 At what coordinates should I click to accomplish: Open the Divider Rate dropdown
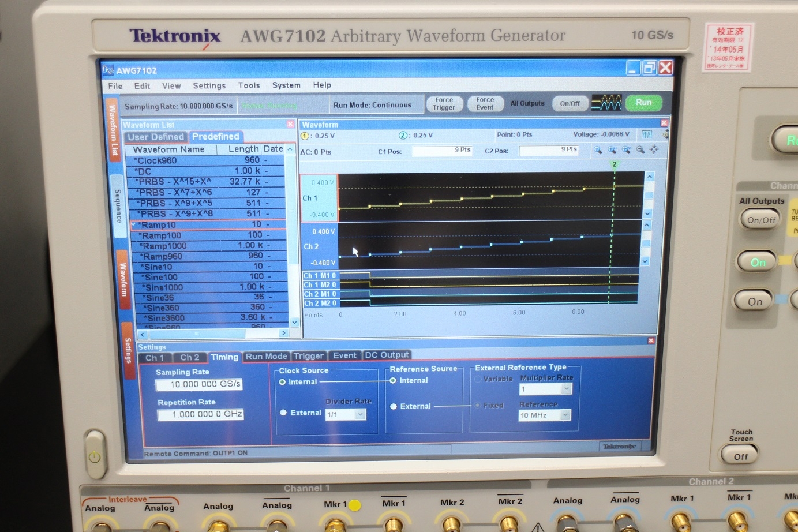[346, 414]
